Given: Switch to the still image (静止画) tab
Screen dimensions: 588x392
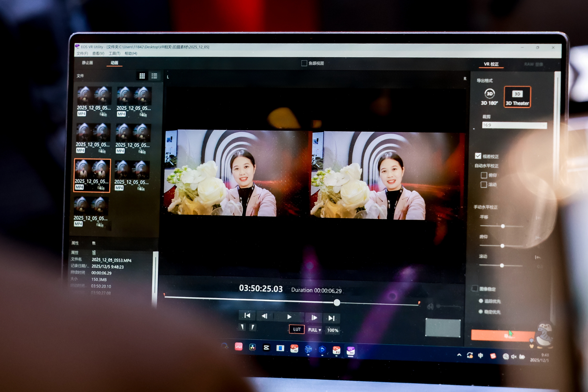Looking at the screenshot, I should point(87,63).
